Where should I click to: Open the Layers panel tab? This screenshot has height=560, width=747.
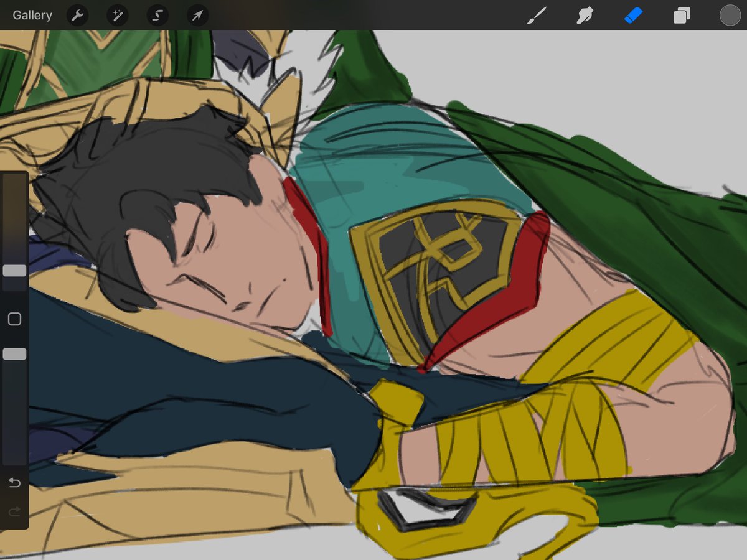click(x=681, y=15)
